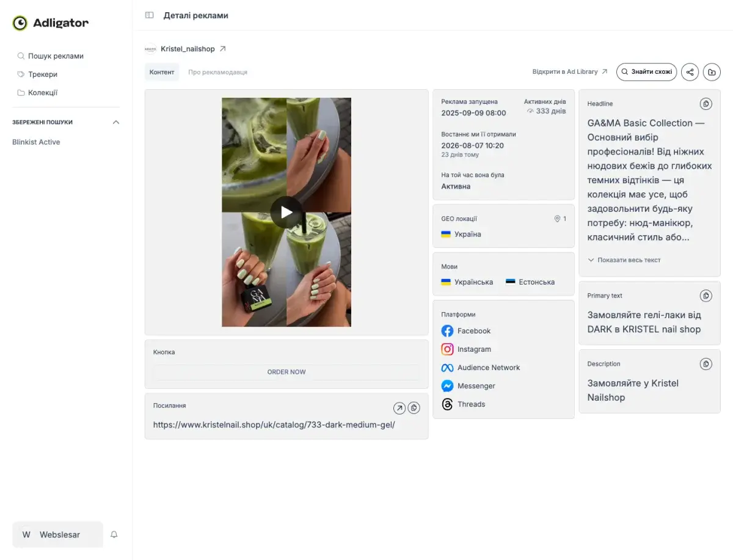Click the launch date 2025-09-09 08:00
The image size is (733, 560).
click(474, 113)
